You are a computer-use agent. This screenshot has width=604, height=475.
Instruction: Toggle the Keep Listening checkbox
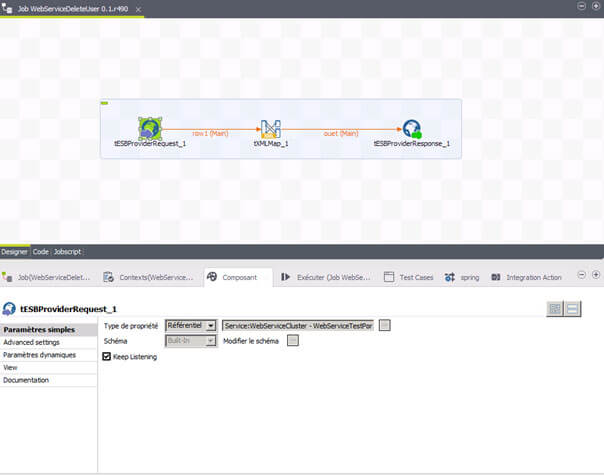pos(107,356)
